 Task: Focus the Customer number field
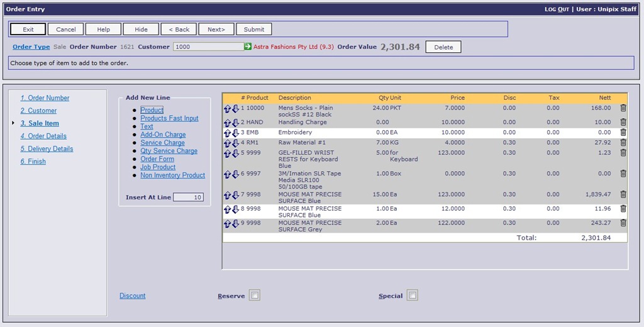pyautogui.click(x=209, y=47)
